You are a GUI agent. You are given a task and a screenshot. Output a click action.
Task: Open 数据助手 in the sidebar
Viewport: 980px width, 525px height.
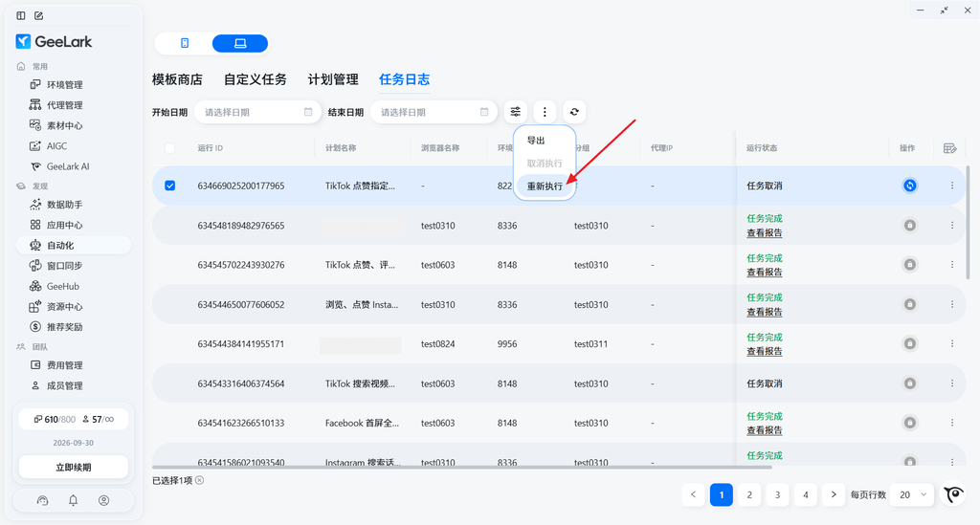pos(64,205)
